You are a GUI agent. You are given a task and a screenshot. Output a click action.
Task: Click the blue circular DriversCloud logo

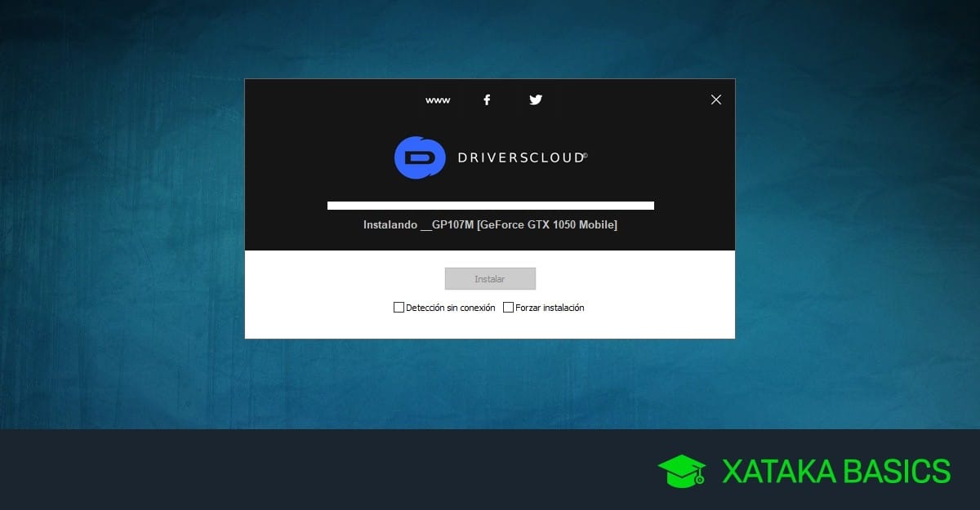pyautogui.click(x=419, y=157)
